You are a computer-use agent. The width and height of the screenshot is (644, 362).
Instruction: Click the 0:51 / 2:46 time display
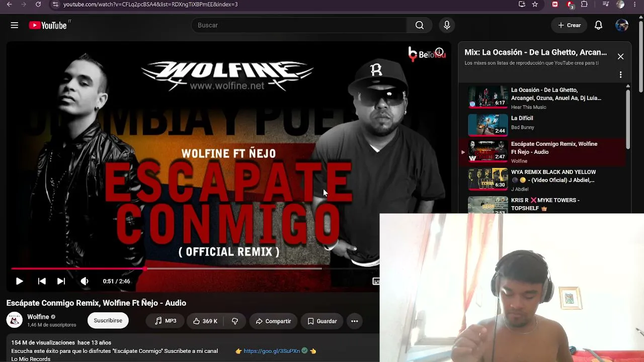[116, 281]
